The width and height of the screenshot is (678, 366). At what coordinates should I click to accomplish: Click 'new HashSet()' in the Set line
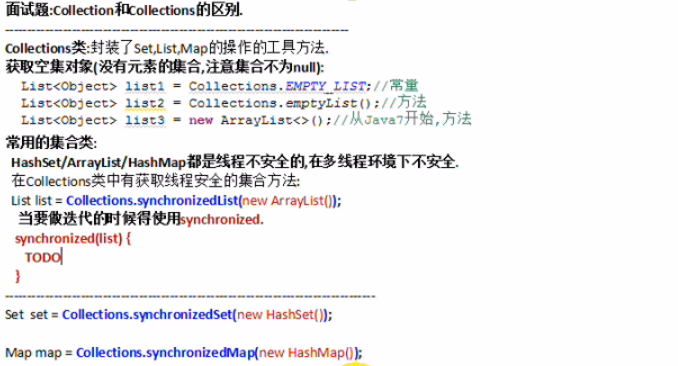point(280,315)
